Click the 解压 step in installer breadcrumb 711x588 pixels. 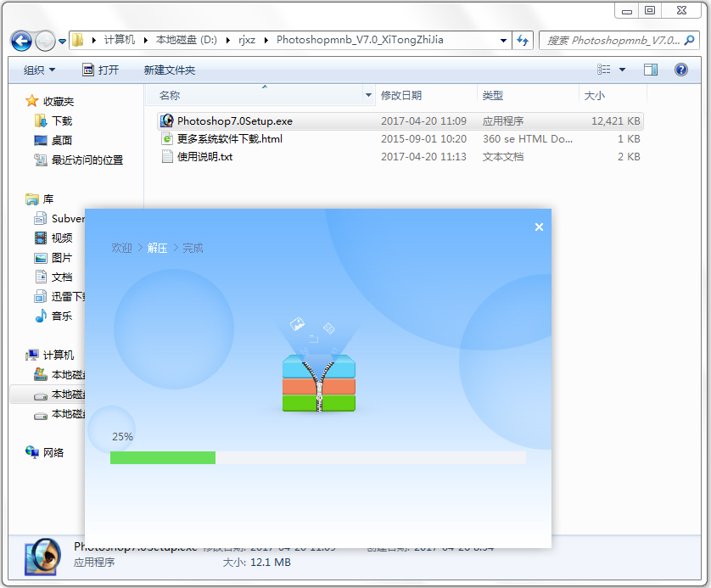157,248
